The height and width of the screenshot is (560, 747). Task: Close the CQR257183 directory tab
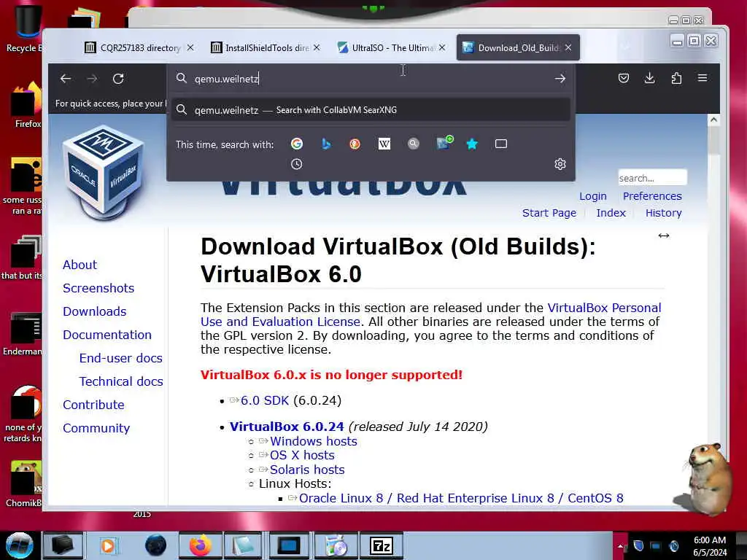(190, 47)
